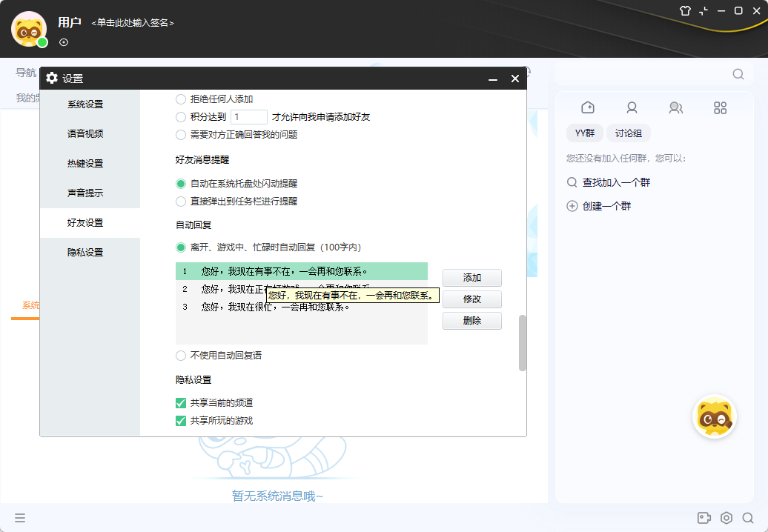Click the 积分 points number input field
This screenshot has height=532, width=768.
[249, 117]
